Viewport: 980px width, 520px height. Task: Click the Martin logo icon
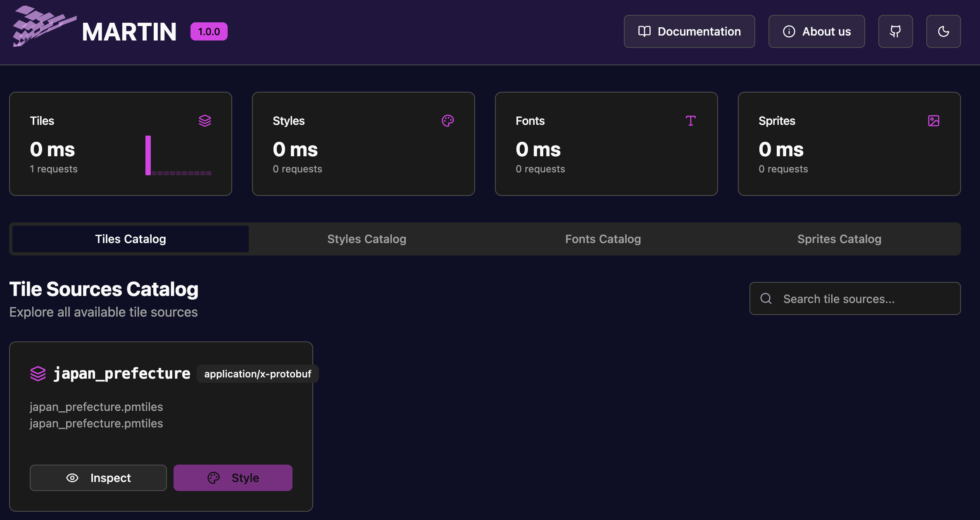pyautogui.click(x=43, y=26)
